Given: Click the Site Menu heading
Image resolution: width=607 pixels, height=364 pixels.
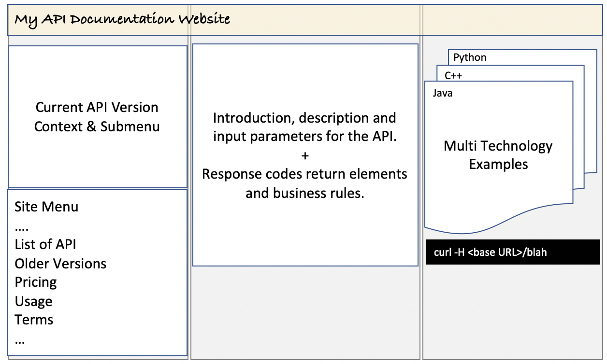Looking at the screenshot, I should [x=46, y=207].
